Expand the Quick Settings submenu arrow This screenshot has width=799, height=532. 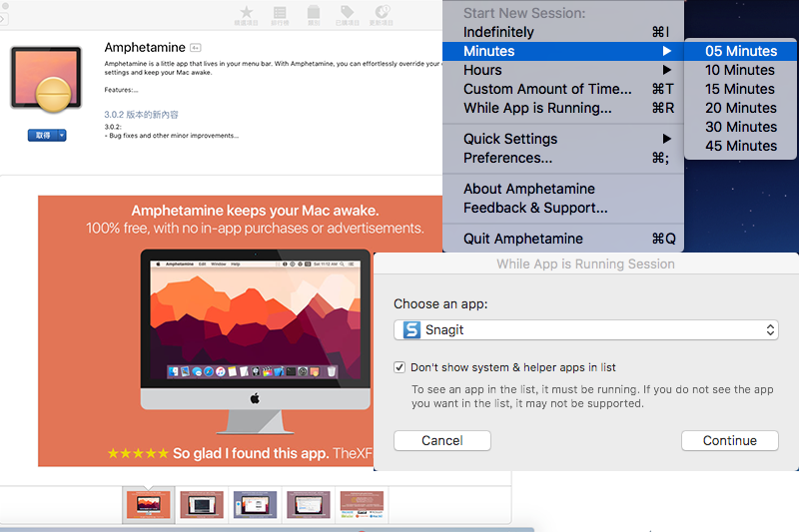[666, 139]
